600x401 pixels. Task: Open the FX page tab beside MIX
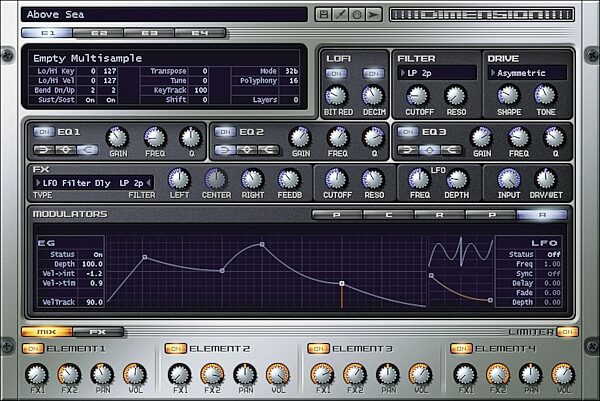98,332
